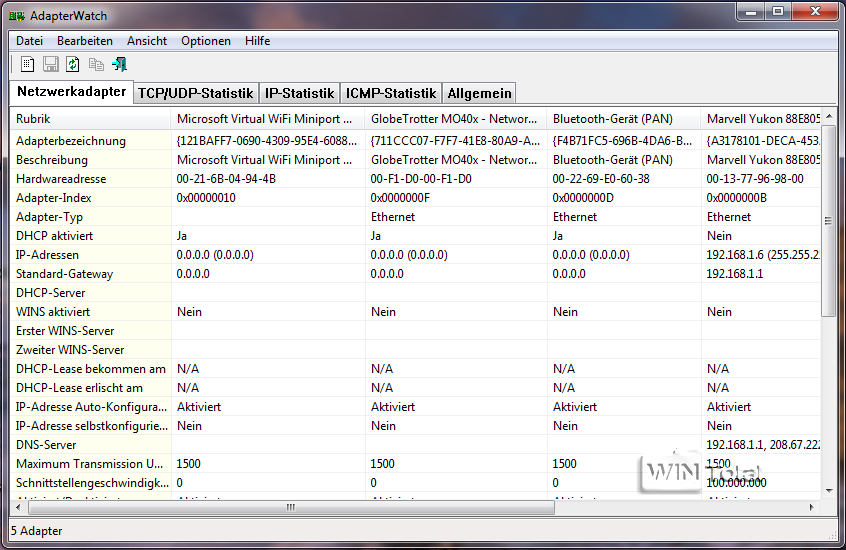Click the Nein value in DHCP aktiviert row
The image size is (846, 550).
tap(719, 236)
